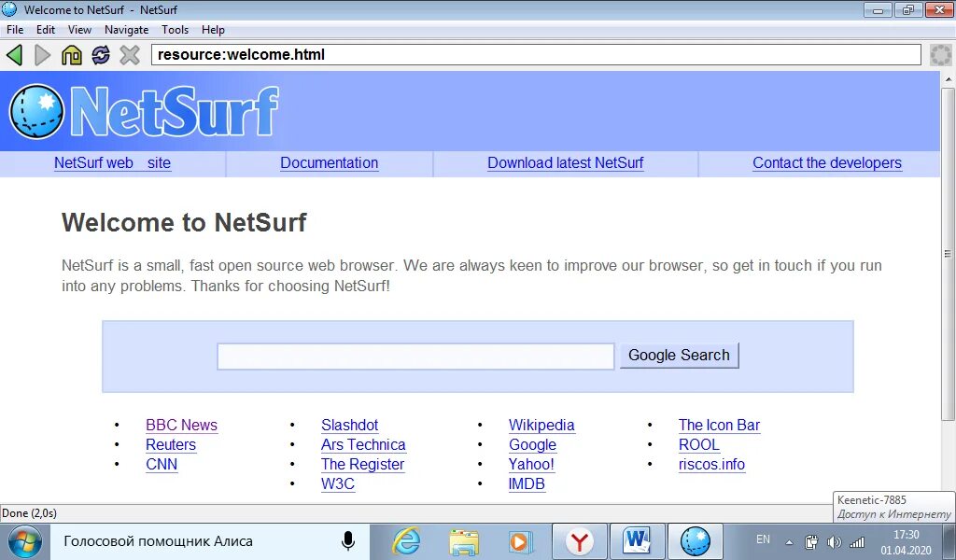The width and height of the screenshot is (956, 560).
Task: Visit the BBC News link
Action: 182,426
